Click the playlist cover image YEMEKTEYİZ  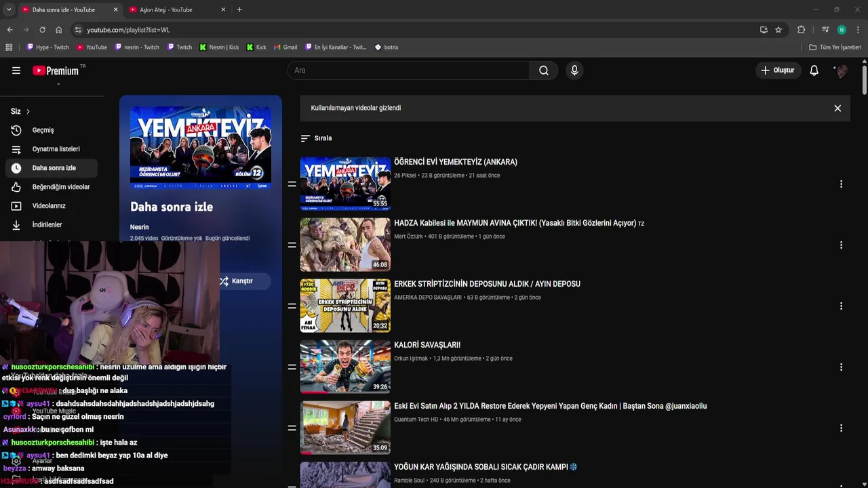click(x=201, y=147)
